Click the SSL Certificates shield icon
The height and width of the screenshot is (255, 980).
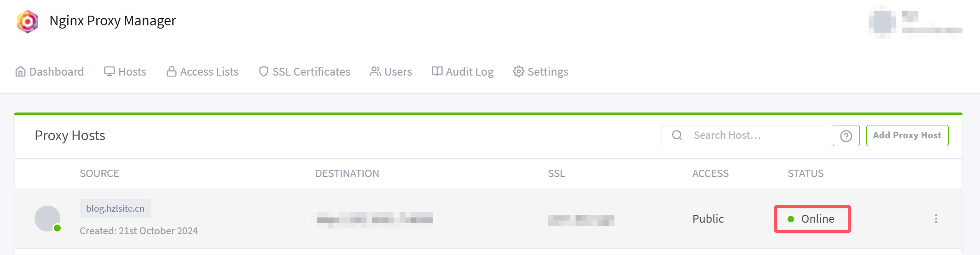tap(263, 71)
